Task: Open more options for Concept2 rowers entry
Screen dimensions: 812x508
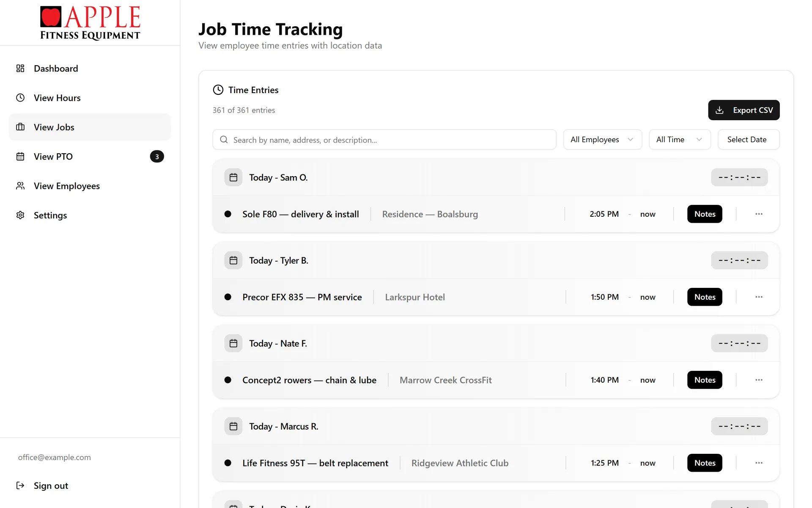Action: 759,380
